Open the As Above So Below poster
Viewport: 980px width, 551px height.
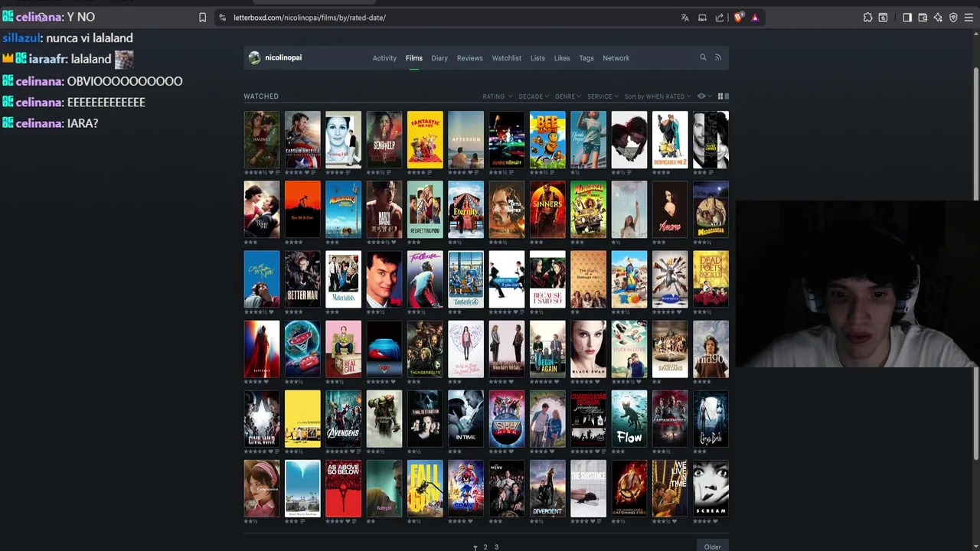(x=343, y=488)
